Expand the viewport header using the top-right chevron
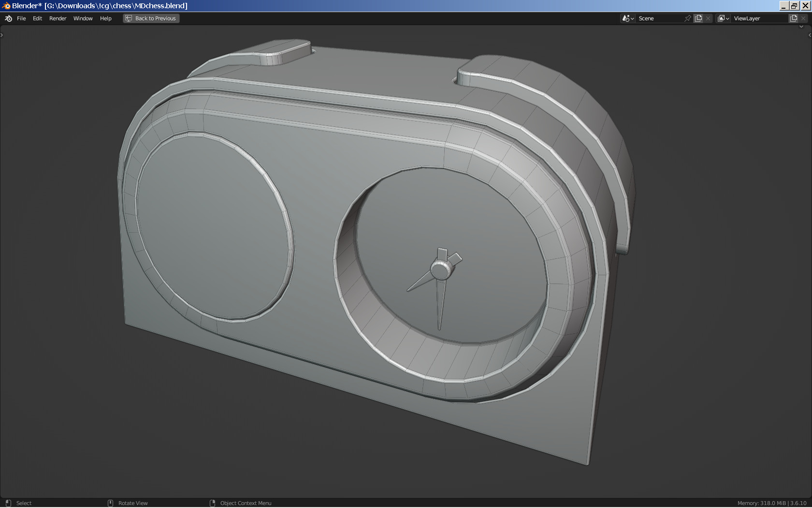Image resolution: width=812 pixels, height=508 pixels. [801, 27]
